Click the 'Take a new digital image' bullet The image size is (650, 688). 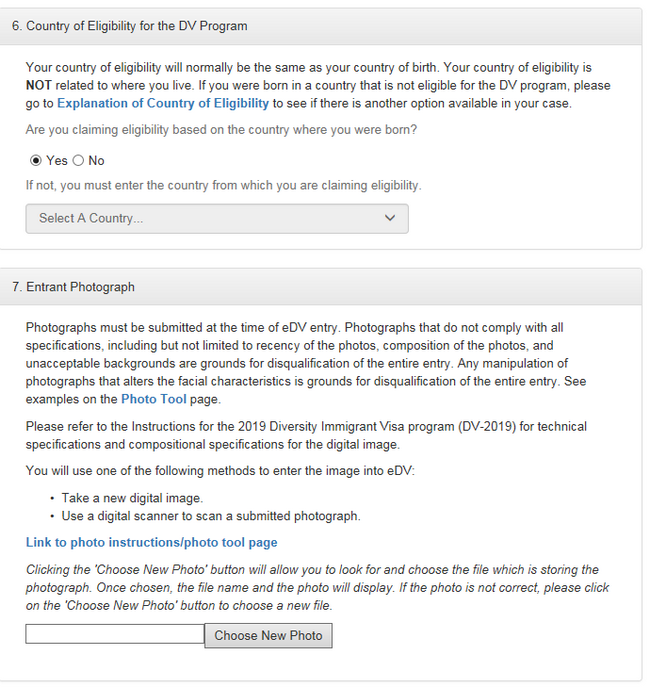click(x=132, y=498)
